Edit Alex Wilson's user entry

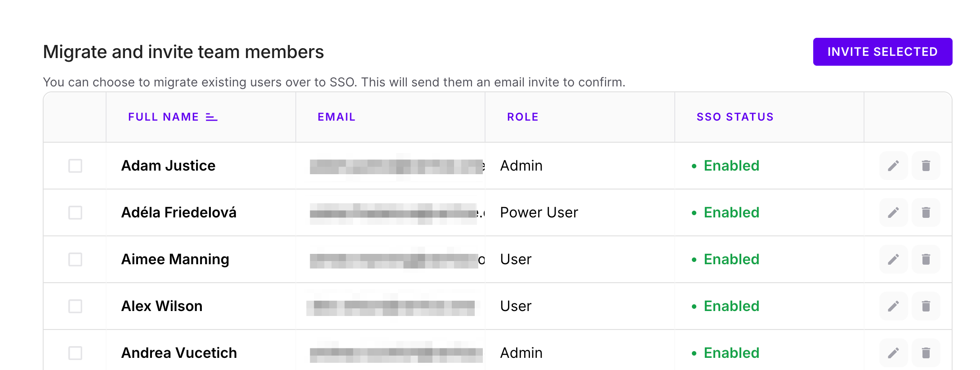pos(893,306)
